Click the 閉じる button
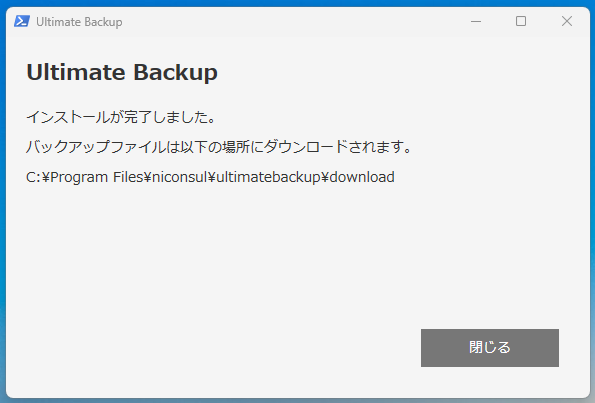 (x=490, y=348)
